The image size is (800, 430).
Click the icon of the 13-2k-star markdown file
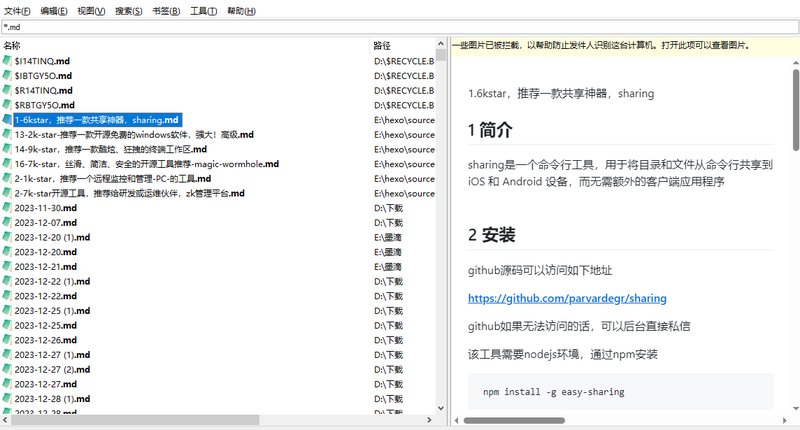click(x=8, y=135)
